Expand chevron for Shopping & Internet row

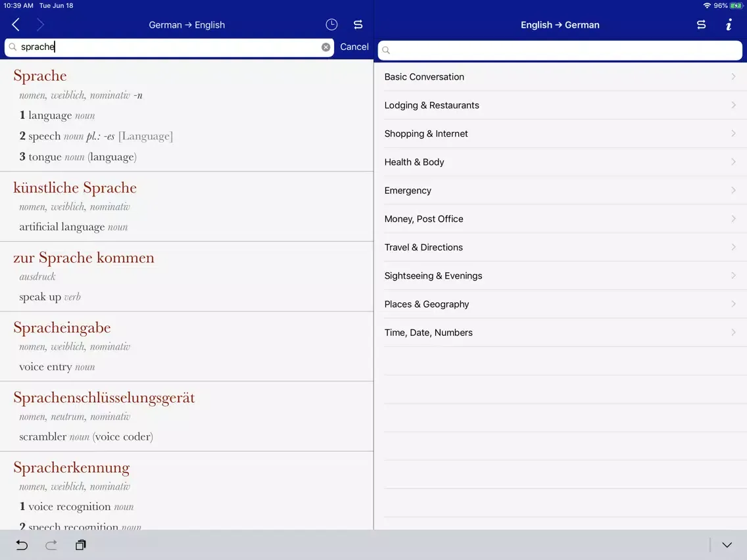click(733, 133)
